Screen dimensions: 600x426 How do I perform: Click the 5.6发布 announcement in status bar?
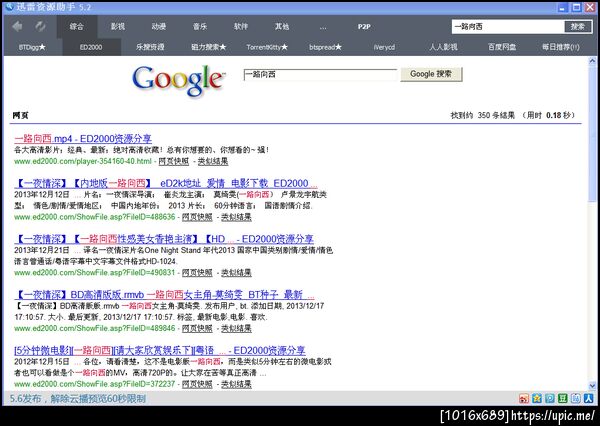point(78,399)
